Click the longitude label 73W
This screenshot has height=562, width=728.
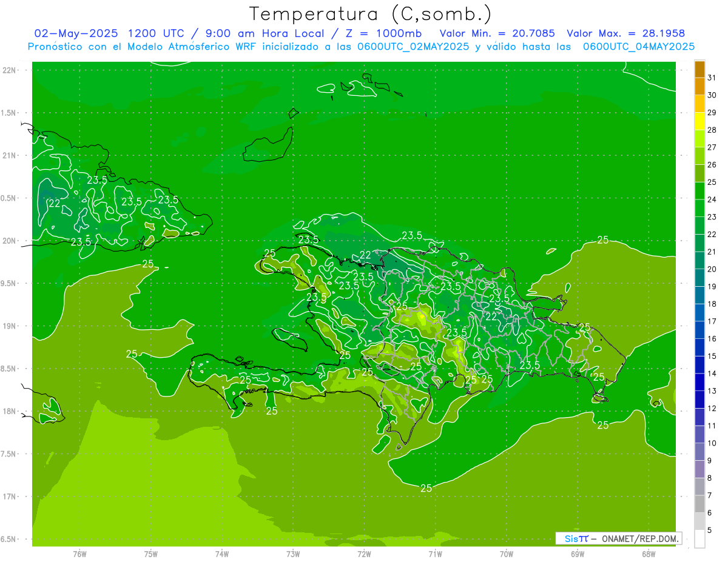(293, 554)
